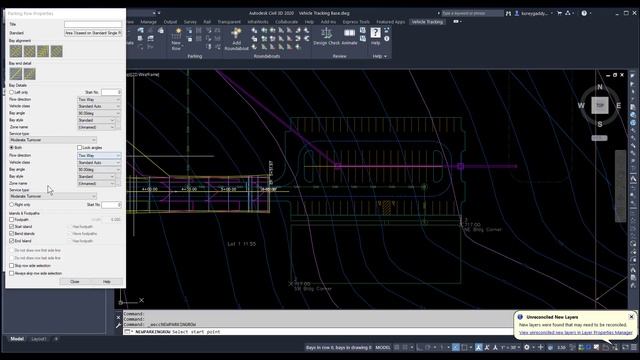This screenshot has width=640, height=360.
Task: Select the fourth Bay alignment icon
Action: [56, 51]
